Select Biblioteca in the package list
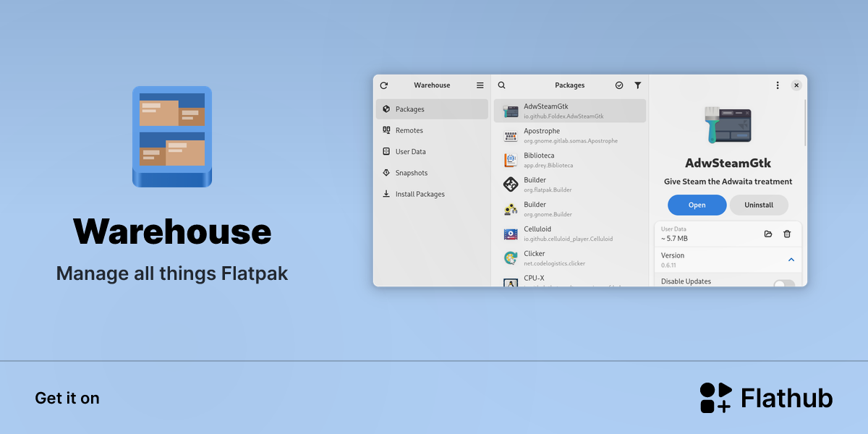This screenshot has width=868, height=434. pyautogui.click(x=570, y=160)
